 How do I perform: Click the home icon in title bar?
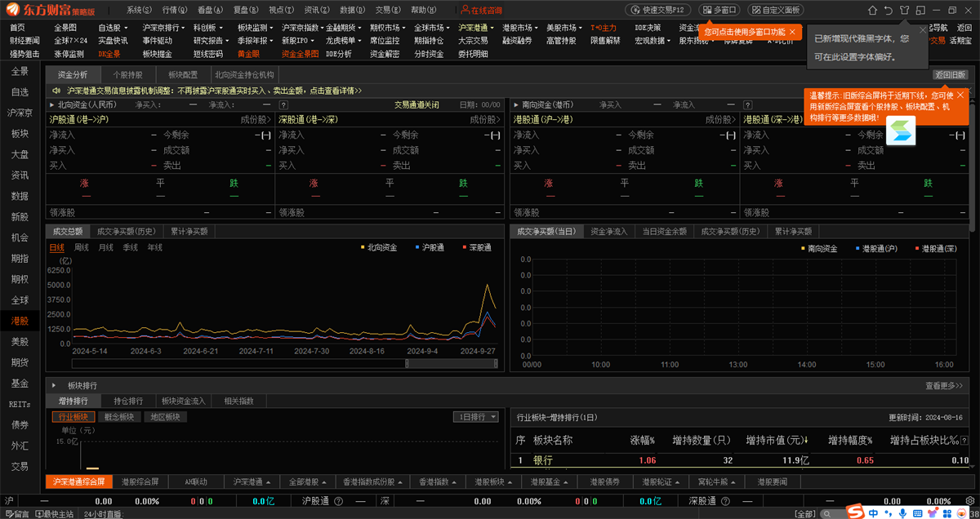(872, 10)
